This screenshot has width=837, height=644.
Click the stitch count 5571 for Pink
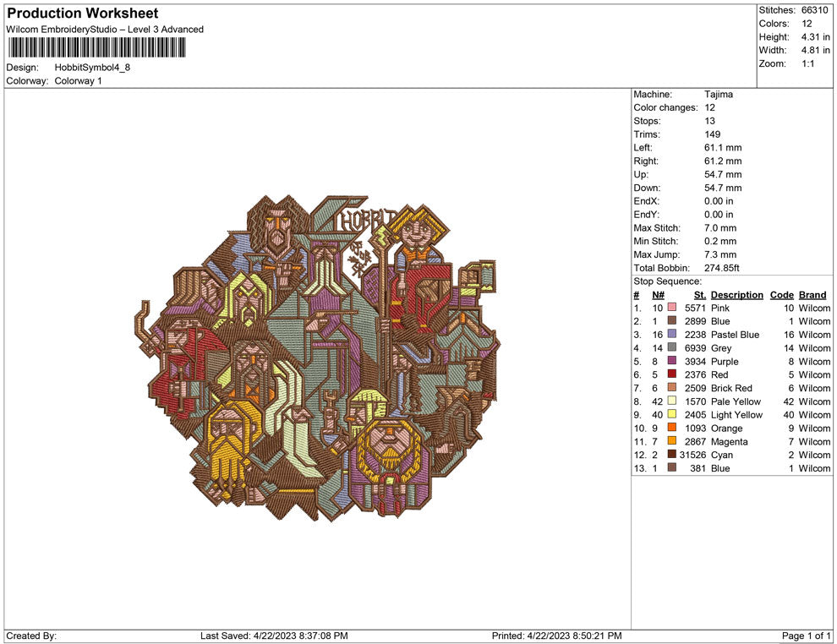695,308
